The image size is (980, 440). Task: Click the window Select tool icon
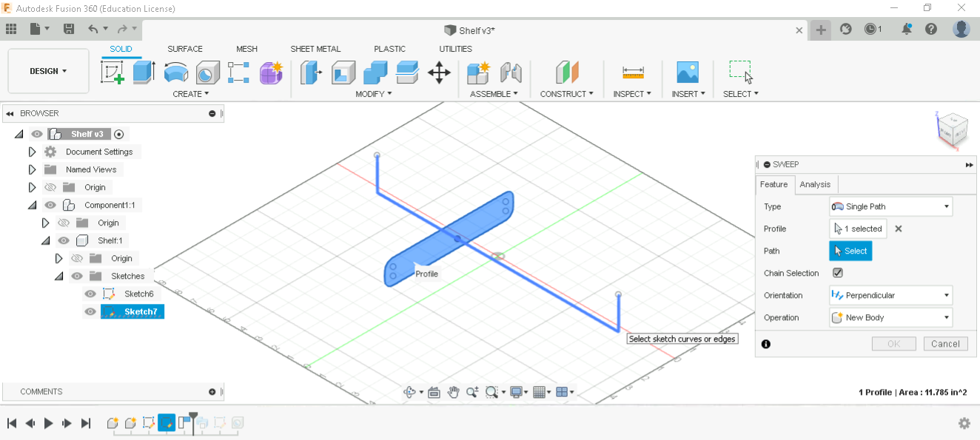tap(741, 72)
